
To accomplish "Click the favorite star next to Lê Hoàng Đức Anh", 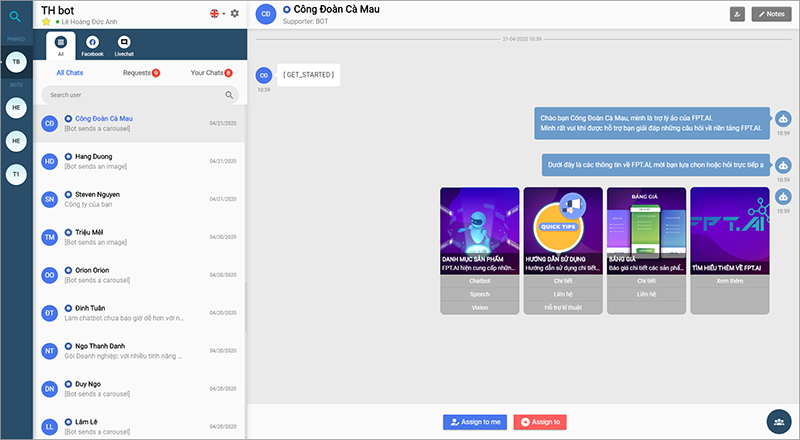I will (46, 21).
